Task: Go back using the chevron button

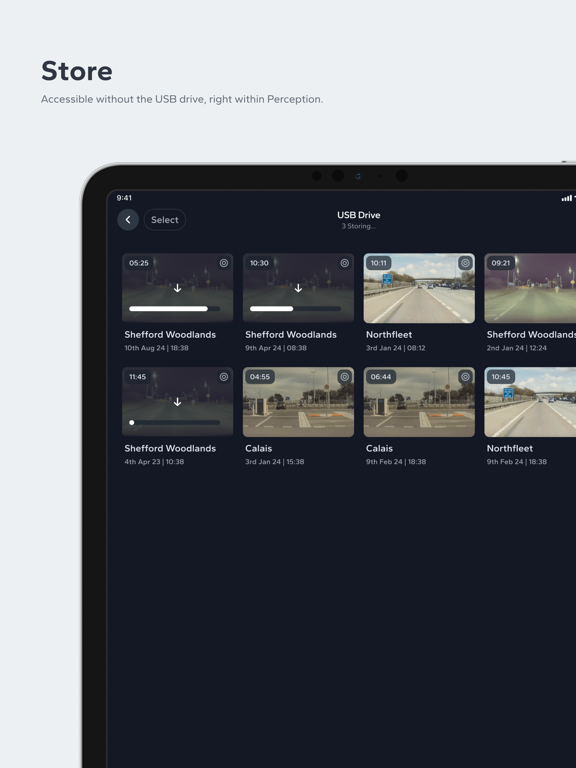Action: point(128,220)
